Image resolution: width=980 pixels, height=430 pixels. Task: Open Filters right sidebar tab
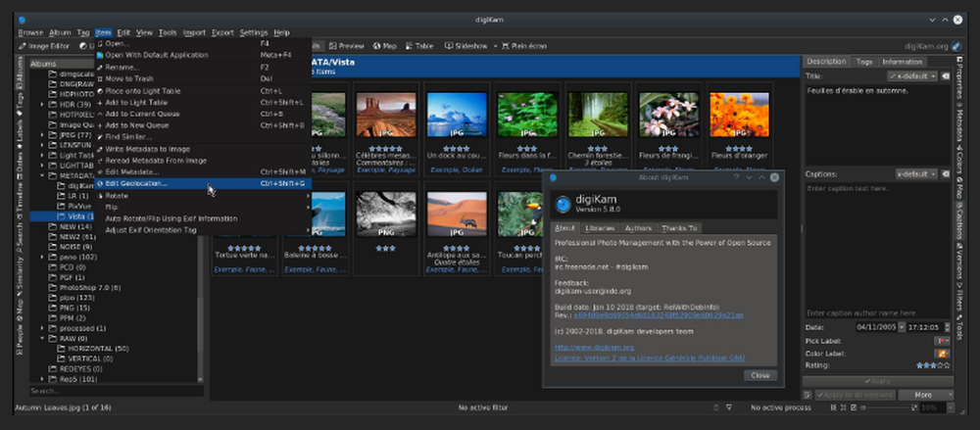[x=960, y=297]
